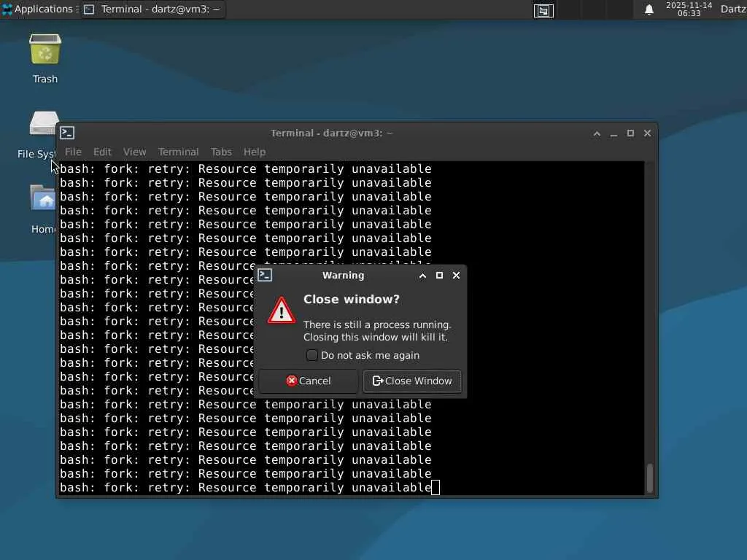Click the workspace switcher icon in the top panel
747x560 pixels.
pos(543,10)
